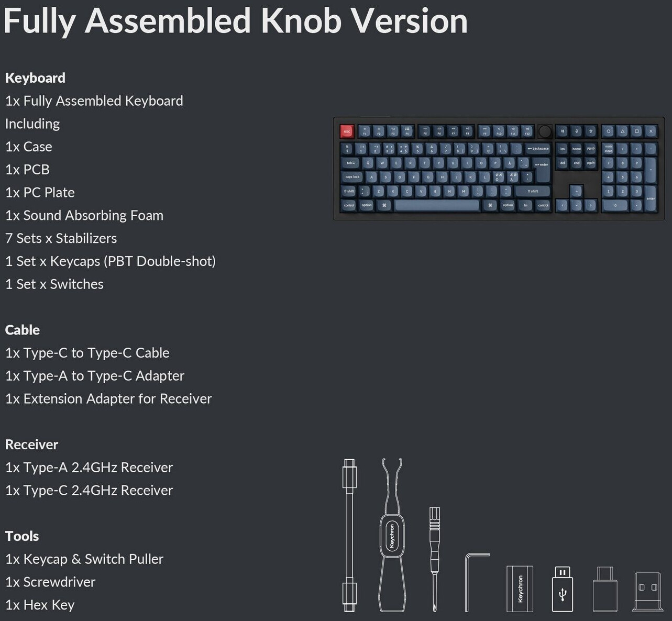The height and width of the screenshot is (621, 672).
Task: Click the Tools section heading
Action: coord(22,536)
